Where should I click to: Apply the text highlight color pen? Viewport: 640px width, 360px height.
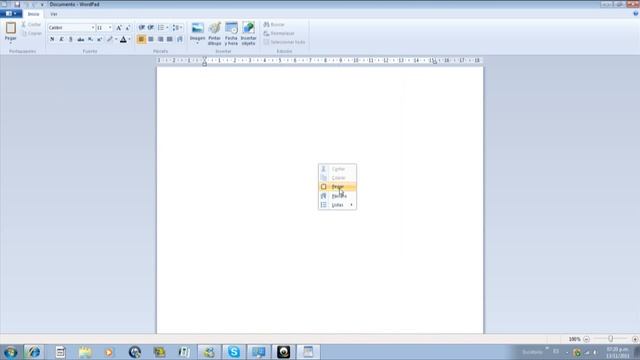pyautogui.click(x=109, y=39)
